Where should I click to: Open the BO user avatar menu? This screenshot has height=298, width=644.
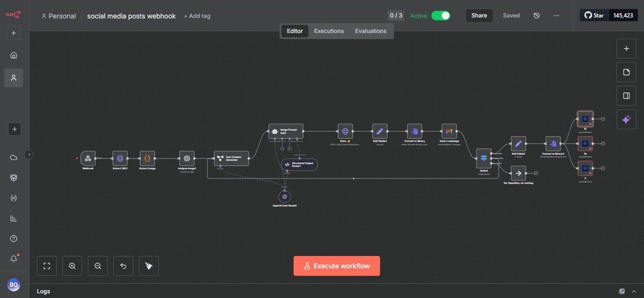(x=13, y=285)
